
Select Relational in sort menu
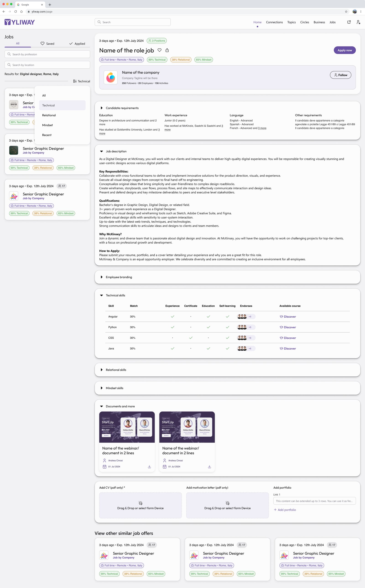62,115
